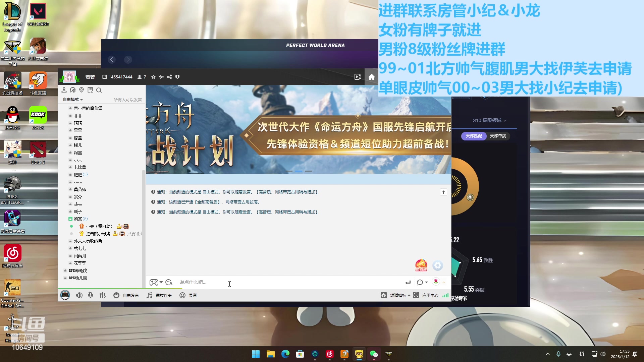
Task: Switch to 天梯单挑 mode
Action: [498, 136]
